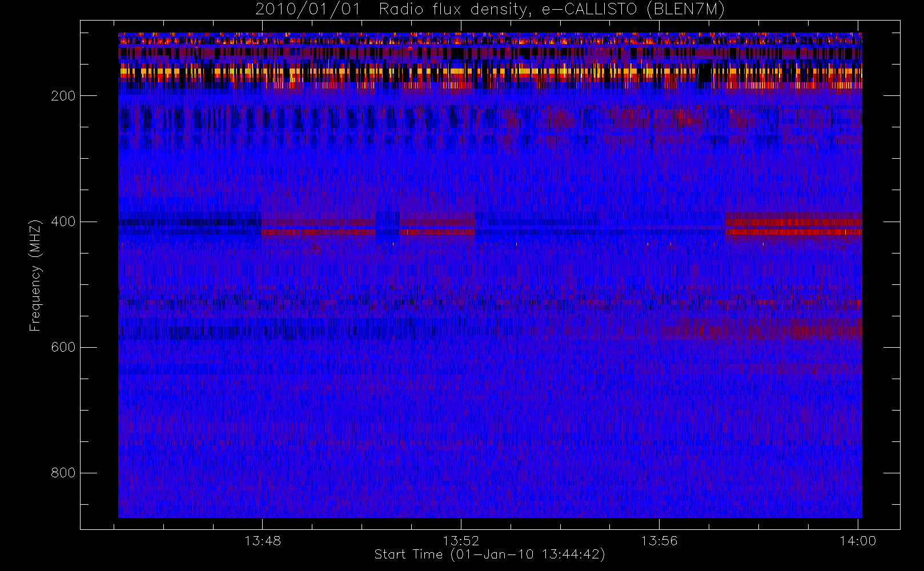The width and height of the screenshot is (924, 571).
Task: Click the red 400 MHz band near 13:51
Action: point(437,227)
